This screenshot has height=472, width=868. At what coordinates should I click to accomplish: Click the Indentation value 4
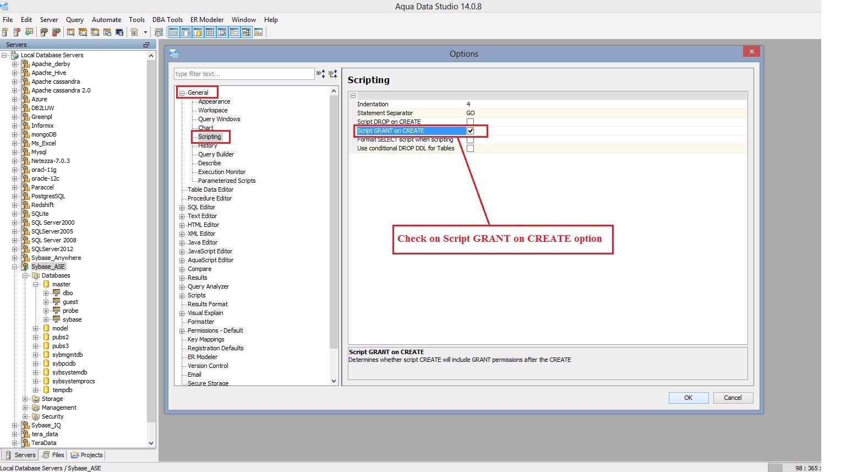[x=468, y=104]
